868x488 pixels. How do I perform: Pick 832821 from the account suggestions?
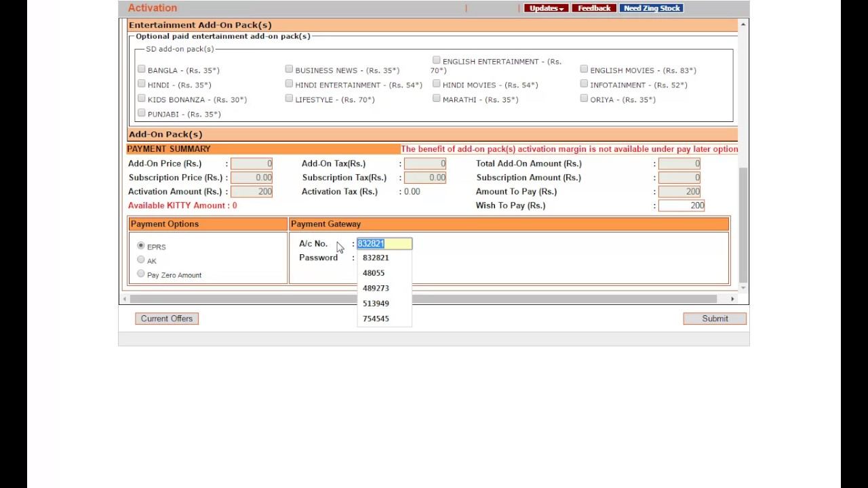point(384,258)
